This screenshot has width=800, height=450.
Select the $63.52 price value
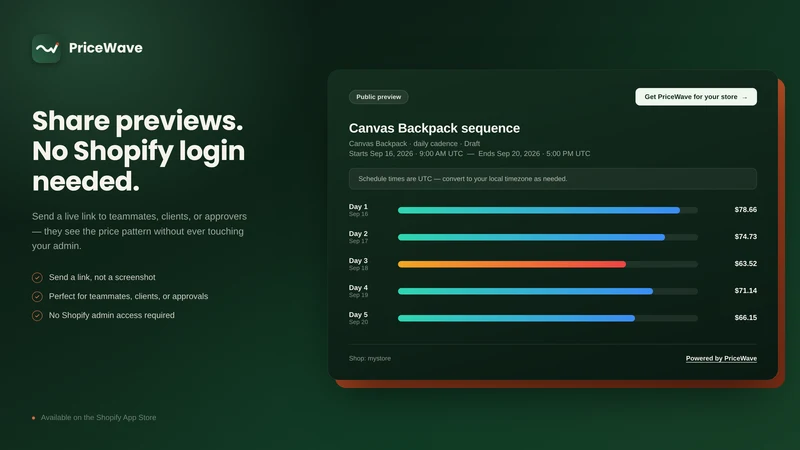pos(745,264)
